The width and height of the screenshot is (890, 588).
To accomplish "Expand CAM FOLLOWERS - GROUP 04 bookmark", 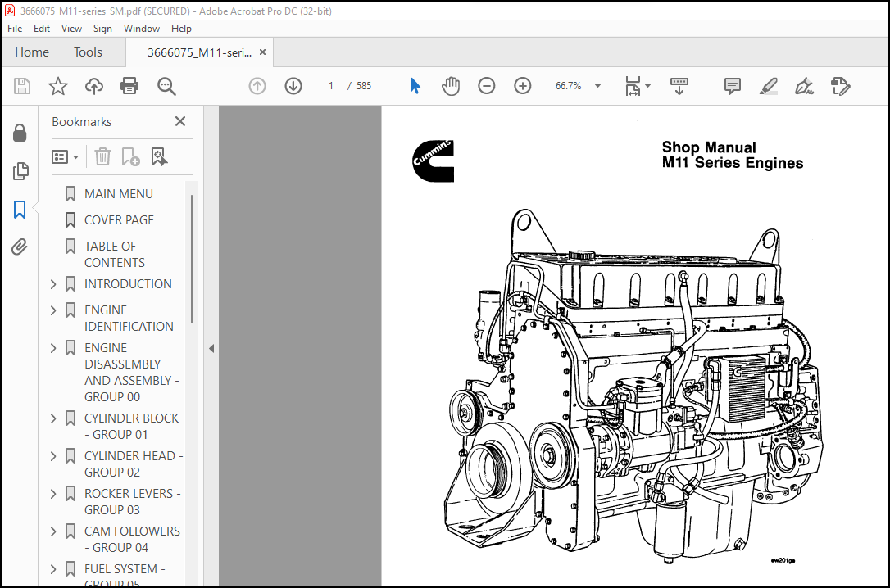I will (x=53, y=531).
